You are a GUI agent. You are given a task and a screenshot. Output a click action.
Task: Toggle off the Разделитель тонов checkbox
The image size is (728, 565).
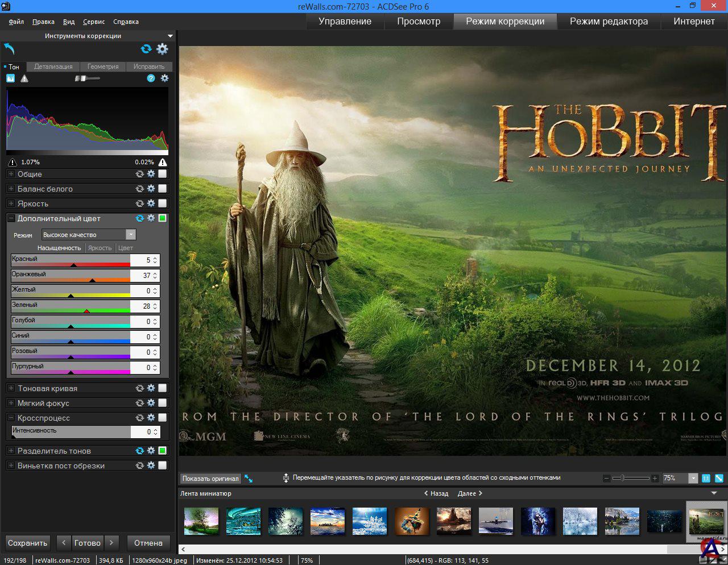(x=162, y=451)
